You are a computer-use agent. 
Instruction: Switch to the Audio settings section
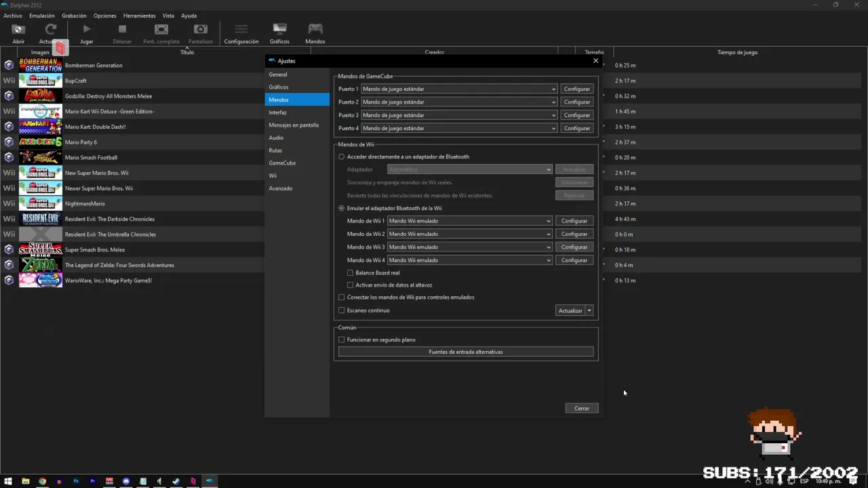(x=297, y=138)
